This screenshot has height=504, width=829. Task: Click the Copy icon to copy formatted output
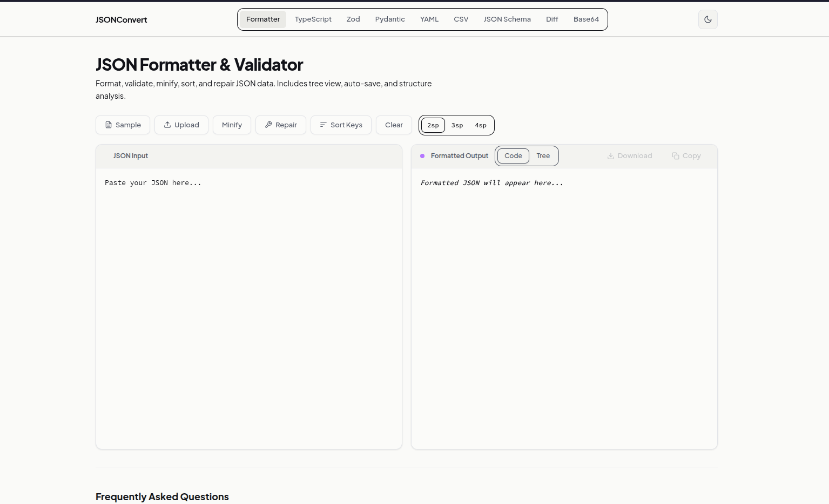pos(676,155)
